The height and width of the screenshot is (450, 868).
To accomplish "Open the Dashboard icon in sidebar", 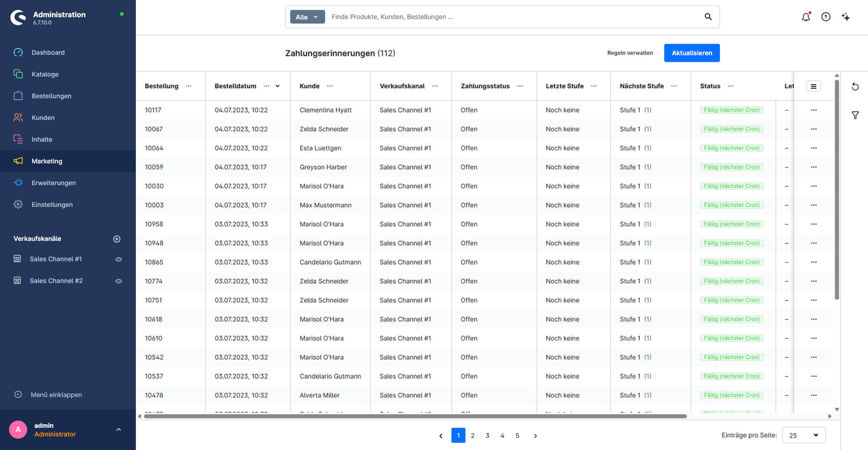I will point(18,52).
